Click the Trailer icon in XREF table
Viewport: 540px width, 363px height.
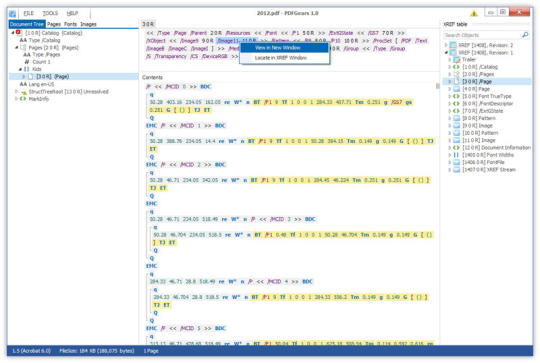(x=457, y=60)
